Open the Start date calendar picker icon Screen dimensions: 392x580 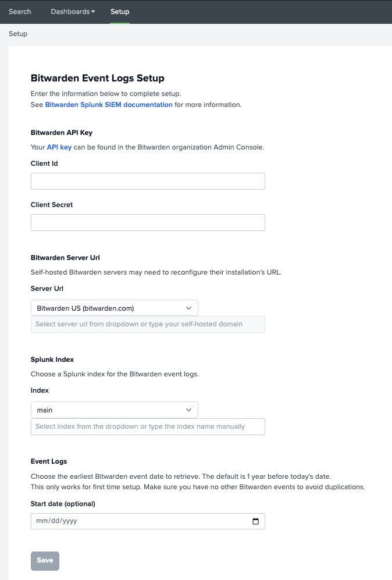pos(255,521)
